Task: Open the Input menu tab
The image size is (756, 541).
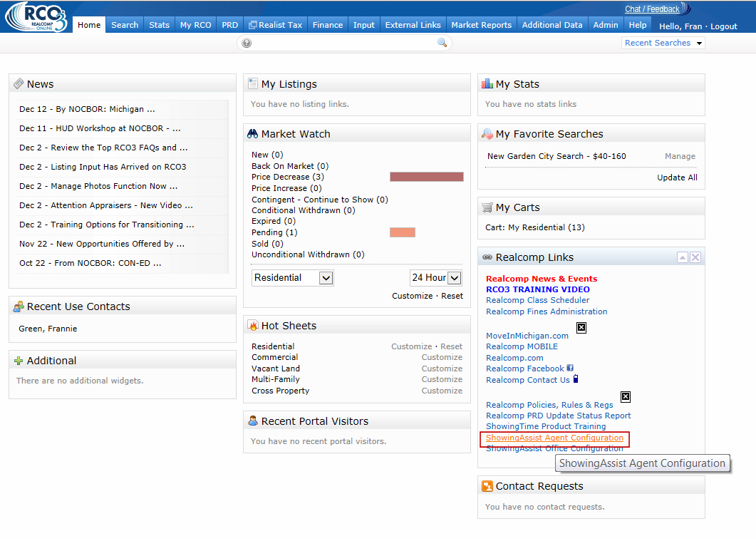Action: tap(363, 25)
